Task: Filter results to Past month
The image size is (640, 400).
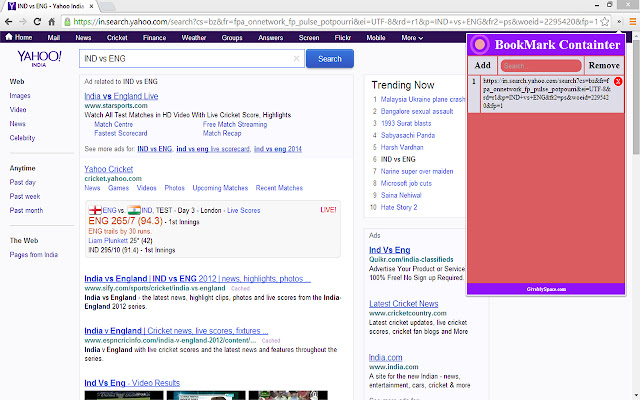Action: point(26,210)
